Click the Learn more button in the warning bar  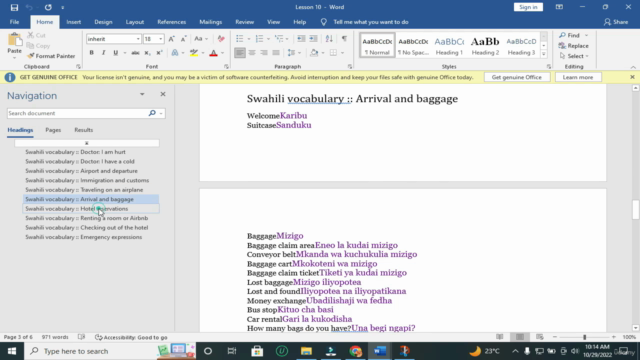(x=578, y=77)
